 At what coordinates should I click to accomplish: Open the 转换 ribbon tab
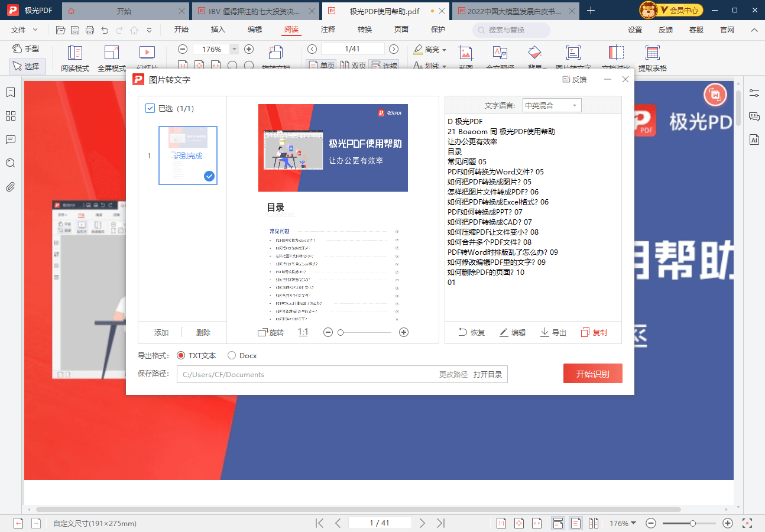click(365, 30)
